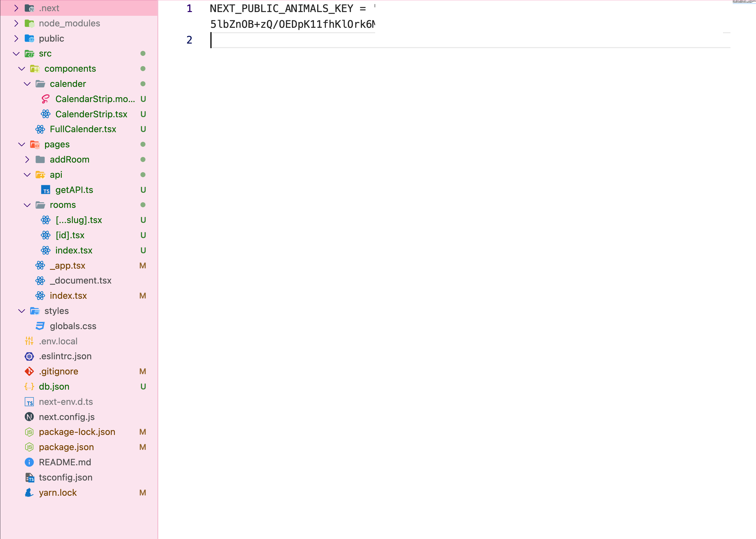
Task: Open the [...slug].tsx file
Action: tap(79, 220)
